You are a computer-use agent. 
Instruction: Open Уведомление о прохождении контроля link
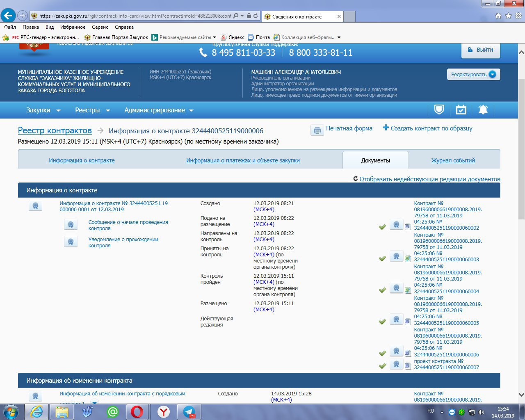123,242
